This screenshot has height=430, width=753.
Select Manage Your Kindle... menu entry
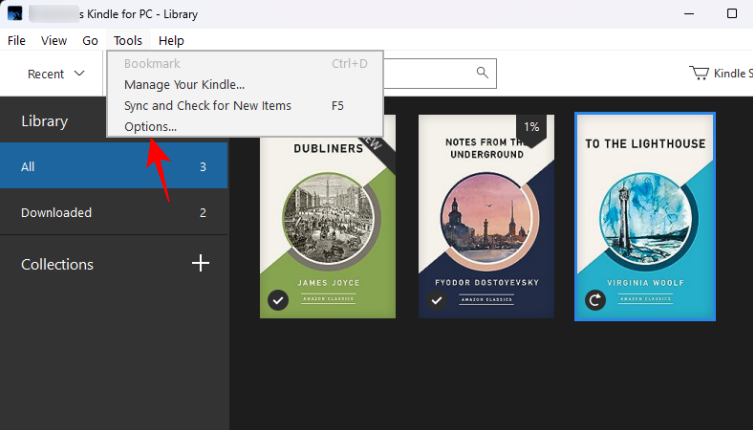point(184,84)
